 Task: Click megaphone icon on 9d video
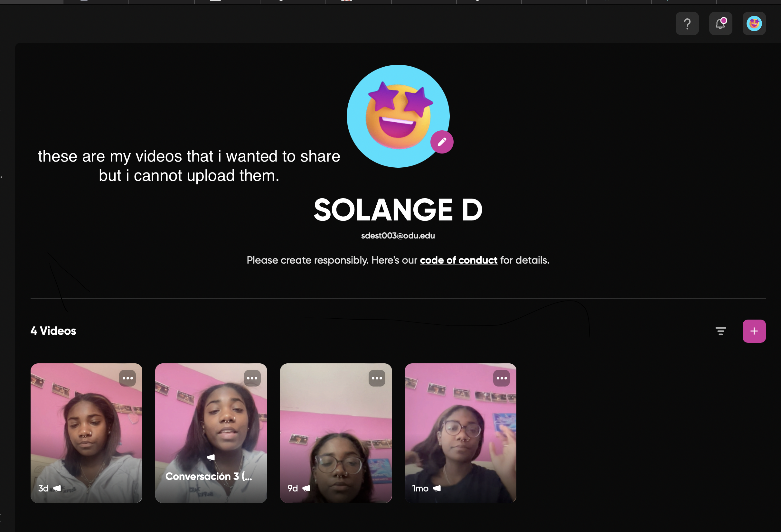(306, 488)
